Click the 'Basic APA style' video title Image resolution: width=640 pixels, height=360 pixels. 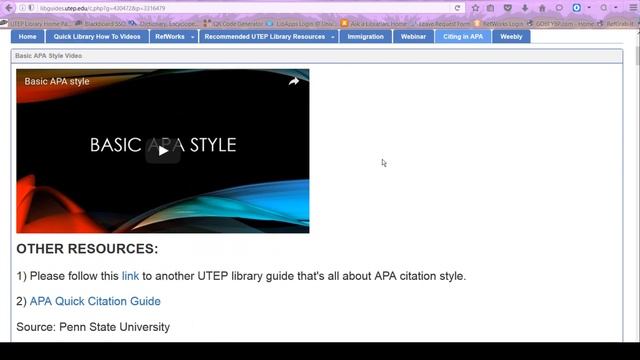coord(57,81)
